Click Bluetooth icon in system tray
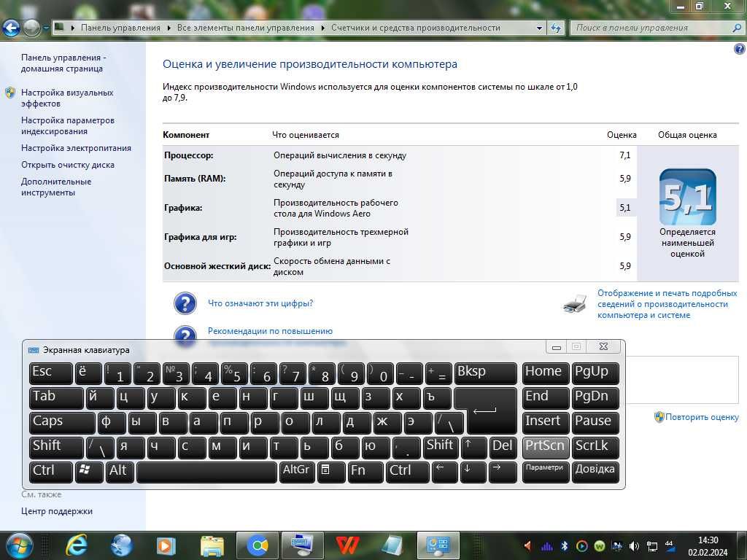The width and height of the screenshot is (747, 560). click(x=564, y=546)
